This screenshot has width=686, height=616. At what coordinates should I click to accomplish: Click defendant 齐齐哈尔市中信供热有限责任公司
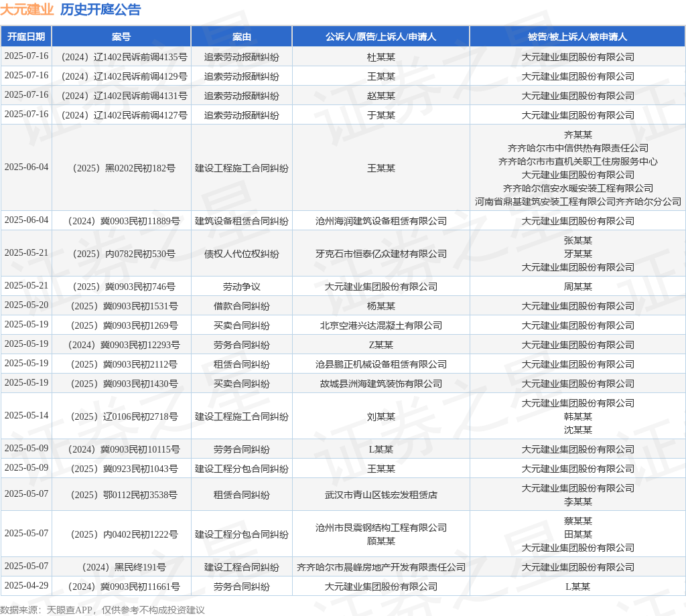point(578,148)
